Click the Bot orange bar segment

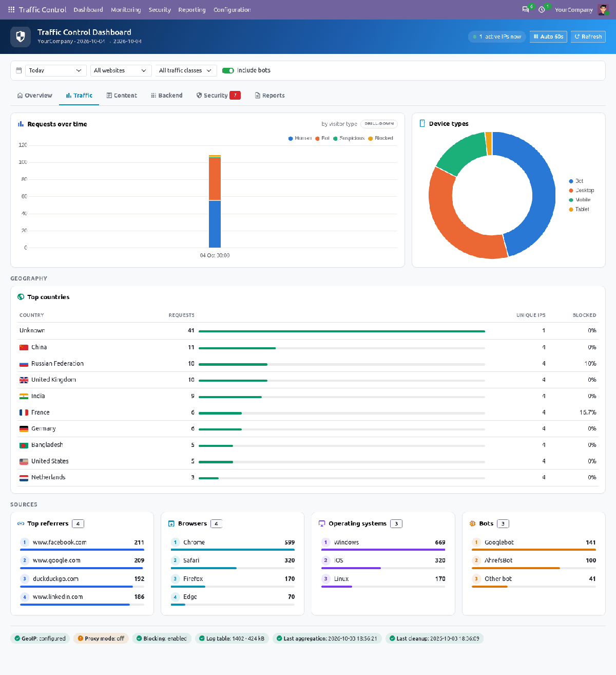[x=215, y=179]
